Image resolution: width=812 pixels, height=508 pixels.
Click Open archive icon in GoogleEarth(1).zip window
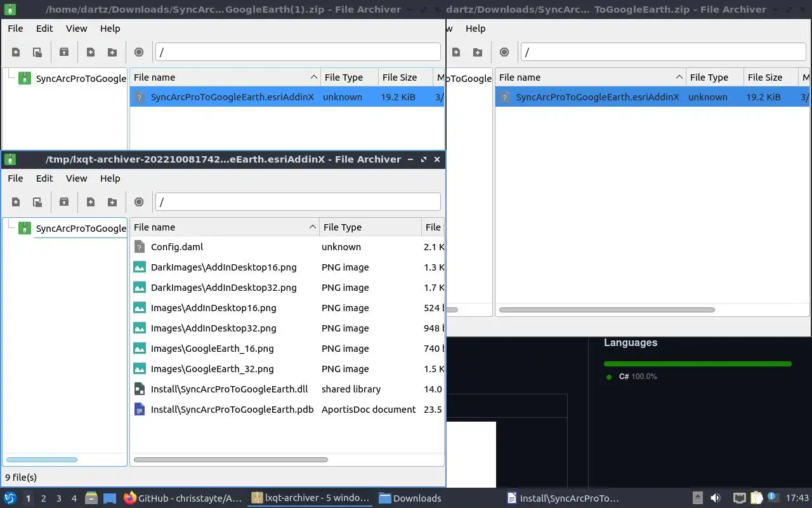coord(37,52)
